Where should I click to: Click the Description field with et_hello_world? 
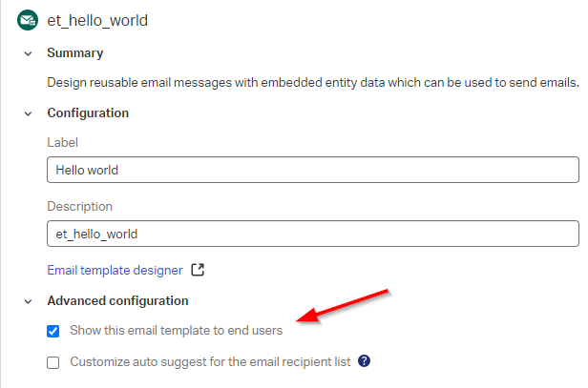click(312, 234)
